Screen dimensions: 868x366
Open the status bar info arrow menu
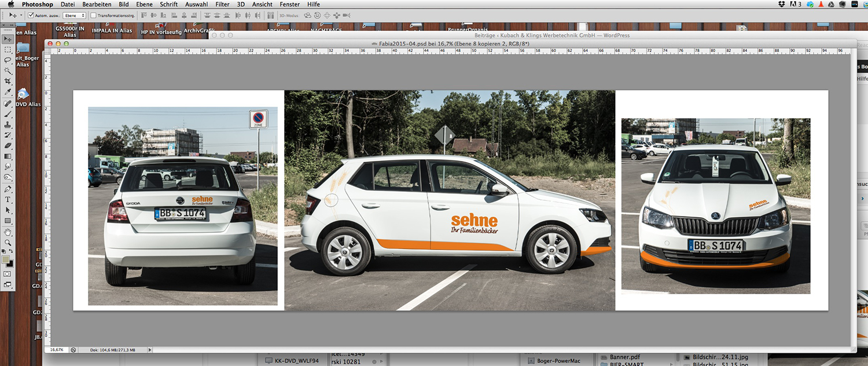[150, 350]
